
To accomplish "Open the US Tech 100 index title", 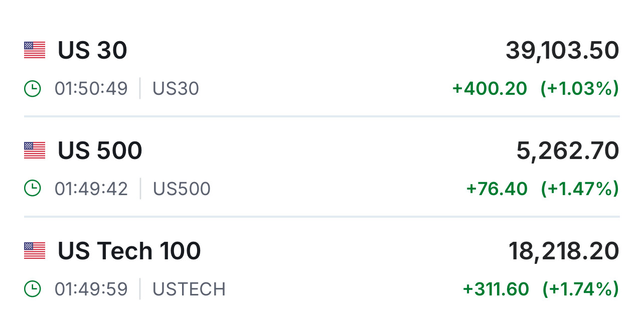I will [129, 251].
